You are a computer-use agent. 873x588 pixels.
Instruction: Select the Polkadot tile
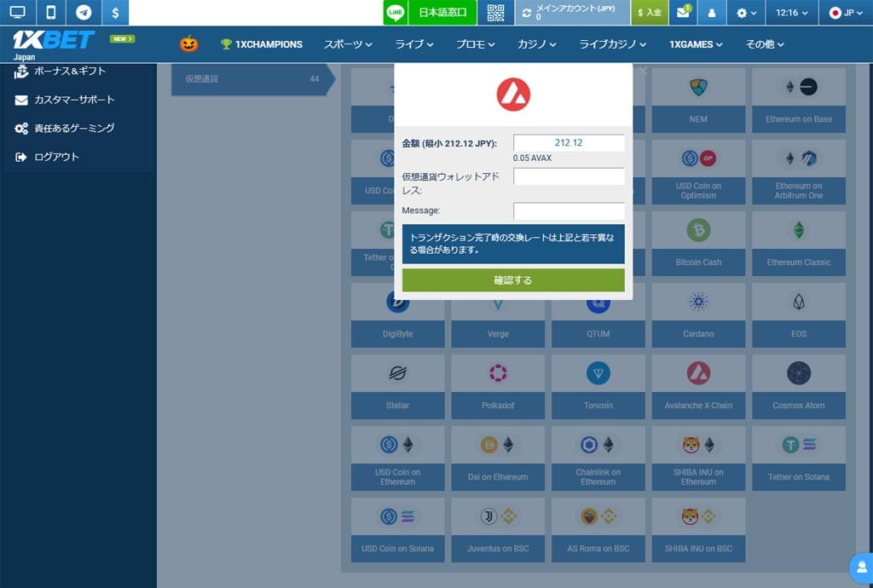tap(498, 387)
